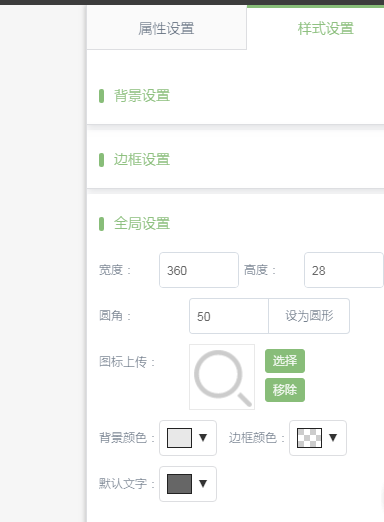Click the green 移除 button to remove icon
Viewport: 384px width, 522px height.
(285, 390)
